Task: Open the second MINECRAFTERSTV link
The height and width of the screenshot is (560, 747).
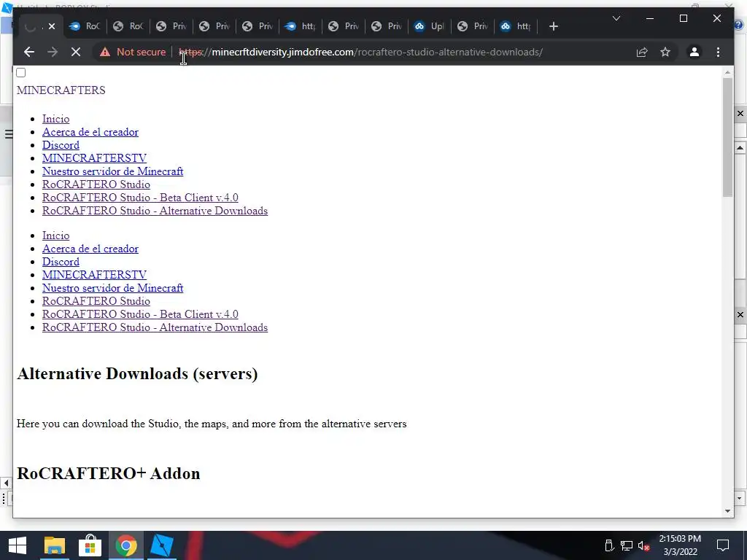Action: [94, 275]
